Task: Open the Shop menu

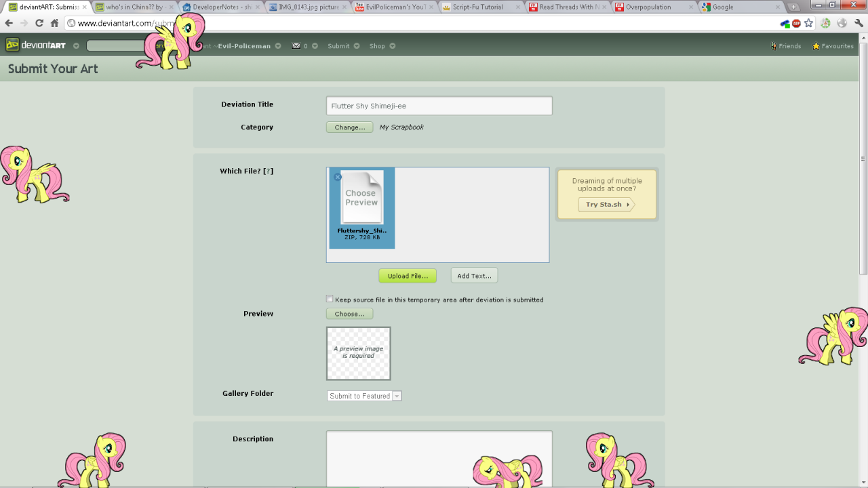Action: 377,46
